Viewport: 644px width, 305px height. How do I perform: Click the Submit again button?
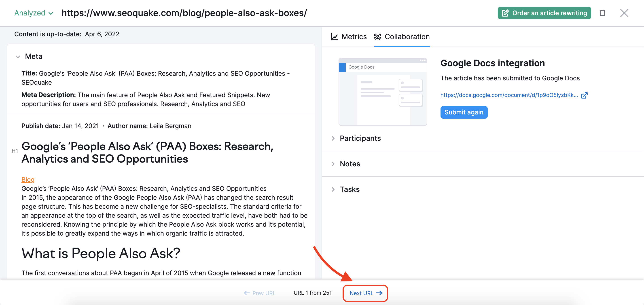pyautogui.click(x=464, y=112)
